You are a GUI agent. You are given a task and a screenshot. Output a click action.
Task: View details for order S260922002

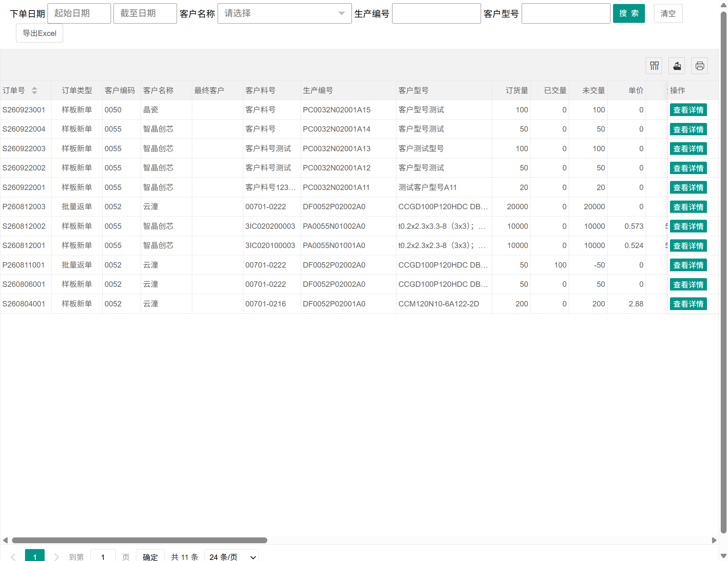(688, 168)
